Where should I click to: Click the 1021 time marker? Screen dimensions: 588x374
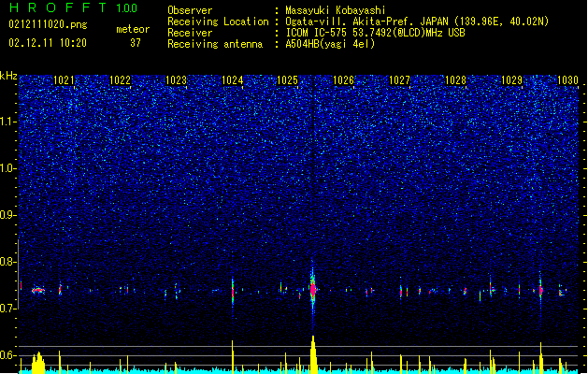65,80
